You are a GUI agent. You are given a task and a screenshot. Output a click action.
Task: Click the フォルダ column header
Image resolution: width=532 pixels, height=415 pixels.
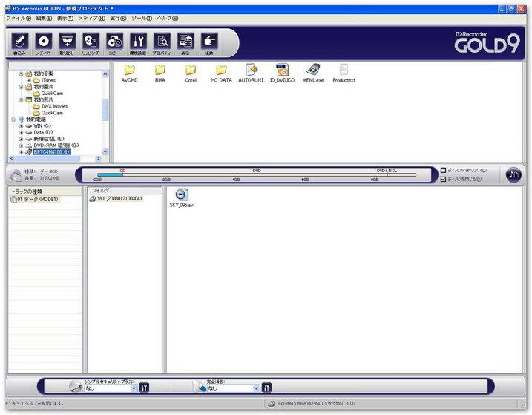[x=124, y=191]
